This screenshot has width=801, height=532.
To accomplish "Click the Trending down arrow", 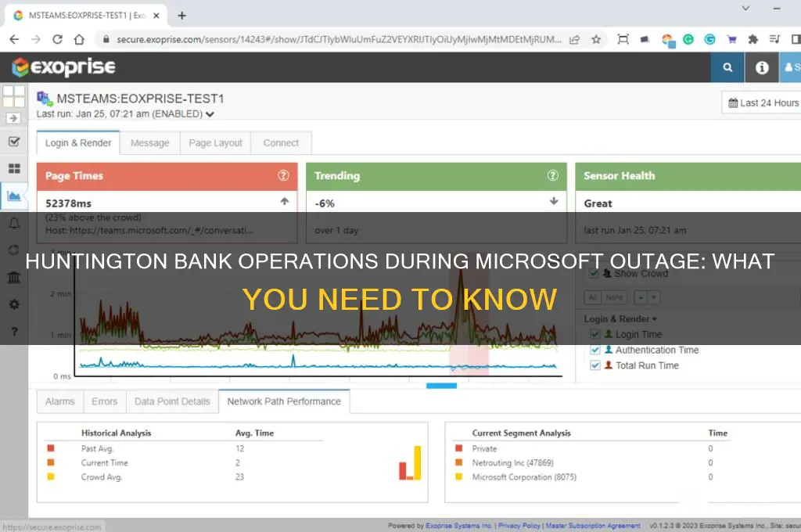I will 554,201.
